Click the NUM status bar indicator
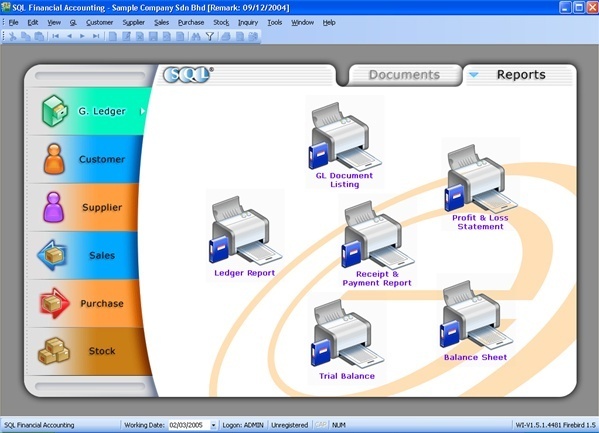 click(x=339, y=425)
